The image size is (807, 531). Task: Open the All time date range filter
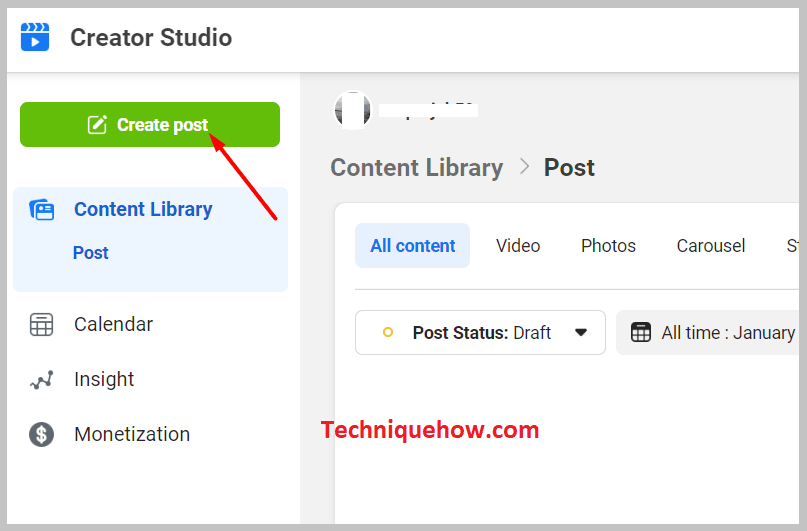point(708,332)
